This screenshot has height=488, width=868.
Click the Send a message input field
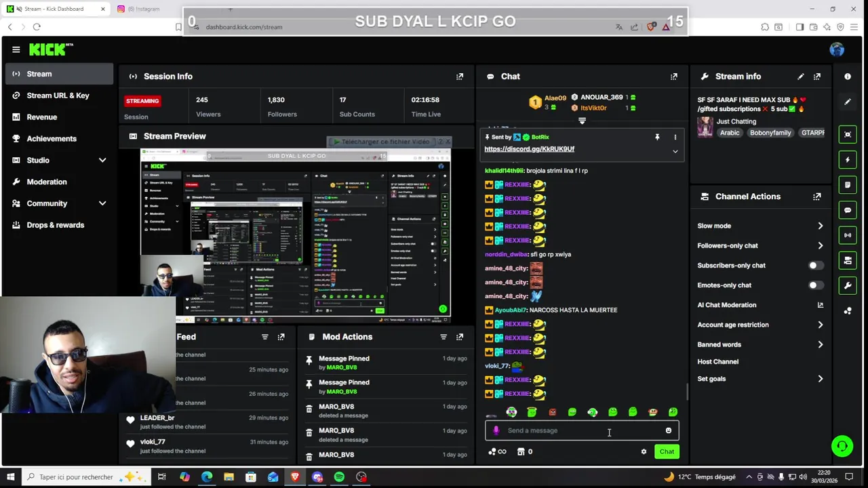coord(582,430)
